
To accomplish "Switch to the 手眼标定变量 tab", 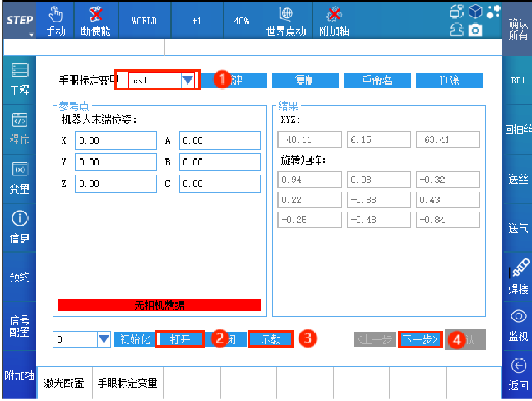I will pos(127,383).
